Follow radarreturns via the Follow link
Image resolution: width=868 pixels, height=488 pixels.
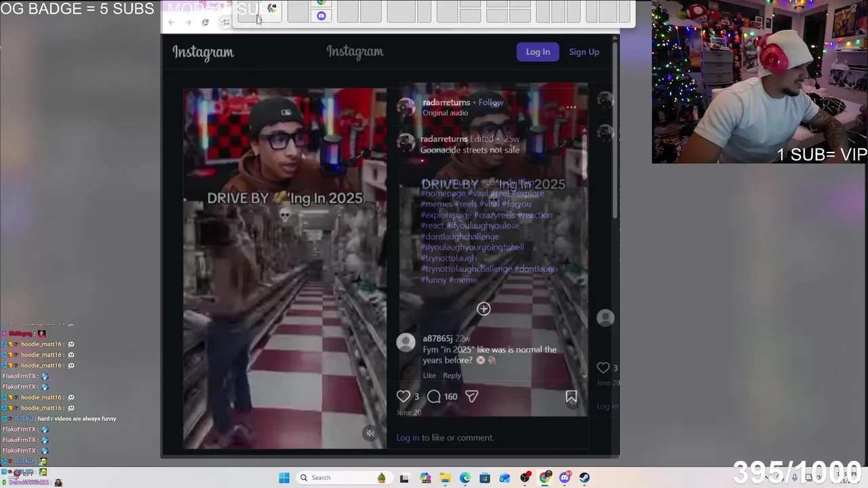491,102
